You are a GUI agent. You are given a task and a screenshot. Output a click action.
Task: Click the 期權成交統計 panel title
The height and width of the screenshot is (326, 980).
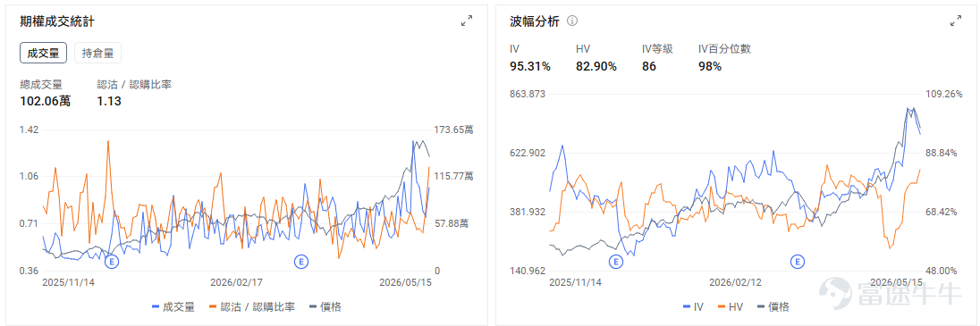(57, 21)
